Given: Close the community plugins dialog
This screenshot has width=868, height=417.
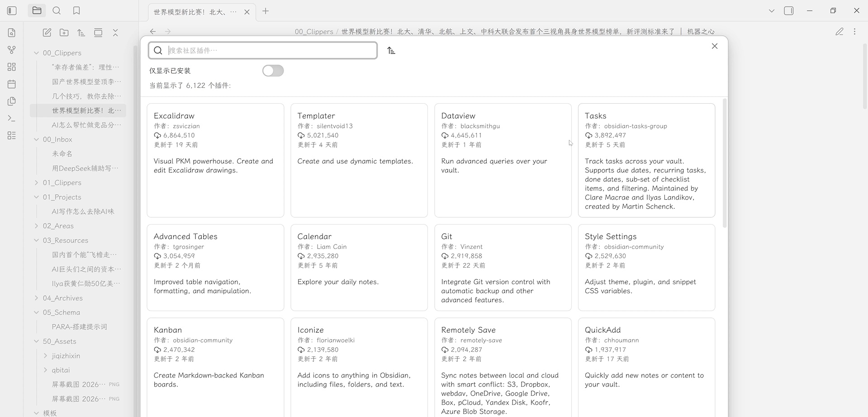Looking at the screenshot, I should [715, 46].
